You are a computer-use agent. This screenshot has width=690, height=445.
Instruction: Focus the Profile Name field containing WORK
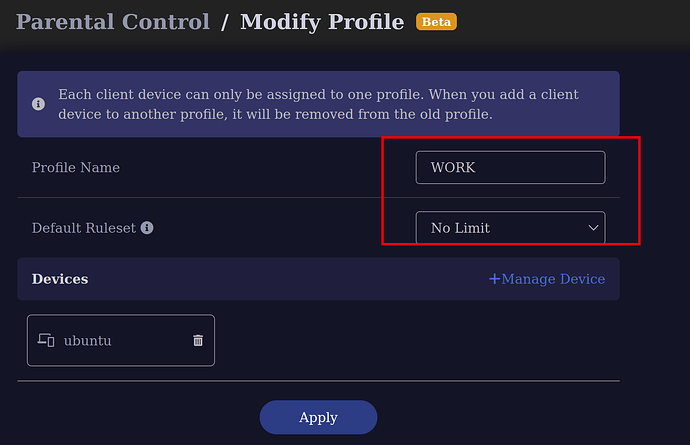pyautogui.click(x=510, y=167)
